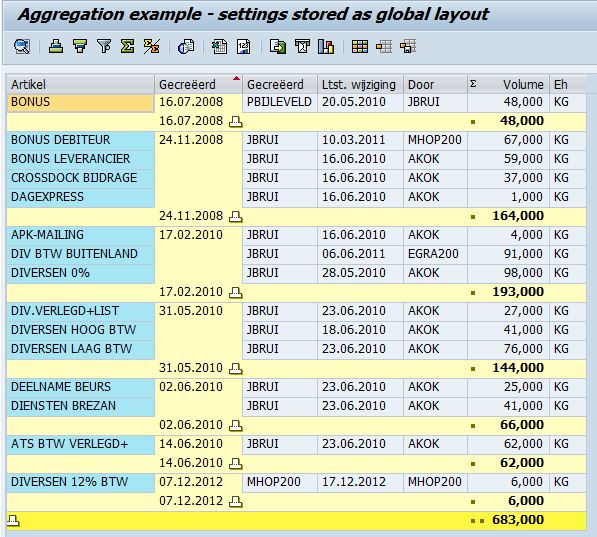The width and height of the screenshot is (597, 537).
Task: Collapse the 24.11.2008 subtotal group
Action: pyautogui.click(x=236, y=217)
